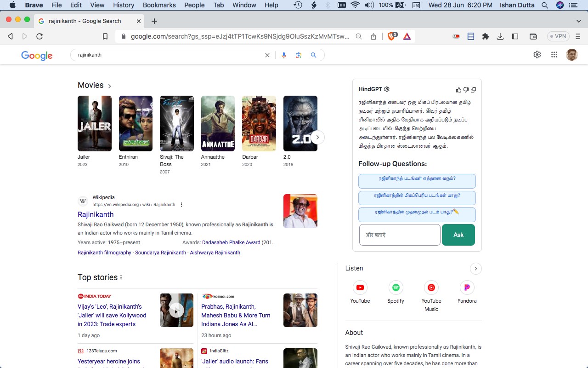Screen dimensions: 588x368
Task: Open the History menu
Action: (124, 5)
